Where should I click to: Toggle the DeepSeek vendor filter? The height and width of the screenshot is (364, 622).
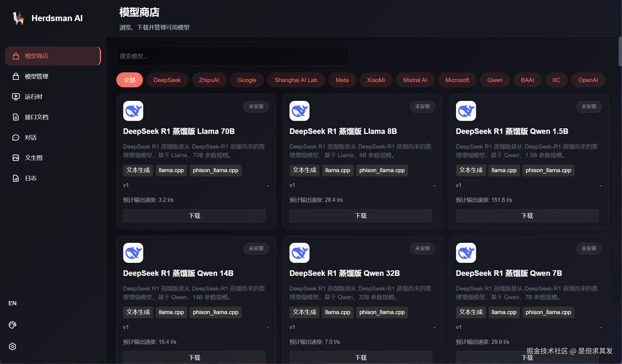tap(167, 80)
